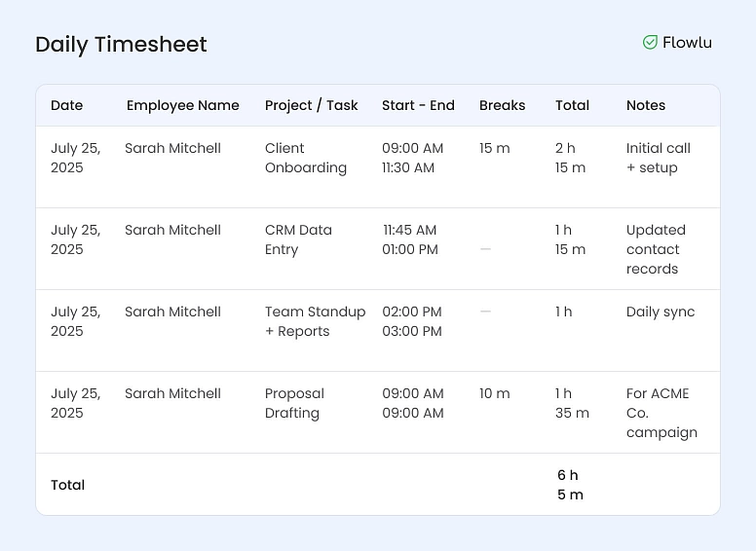756x551 pixels.
Task: Select the Daily Timesheet title
Action: pos(121,45)
